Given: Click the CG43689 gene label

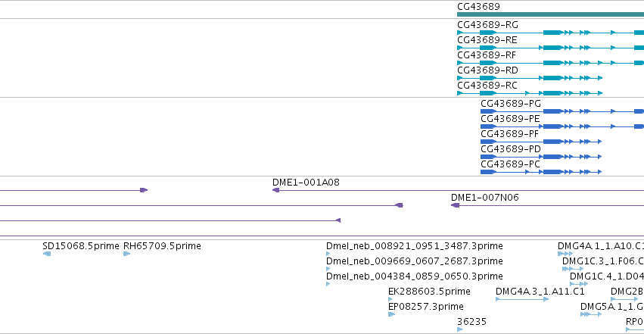Looking at the screenshot, I should click(x=478, y=7).
